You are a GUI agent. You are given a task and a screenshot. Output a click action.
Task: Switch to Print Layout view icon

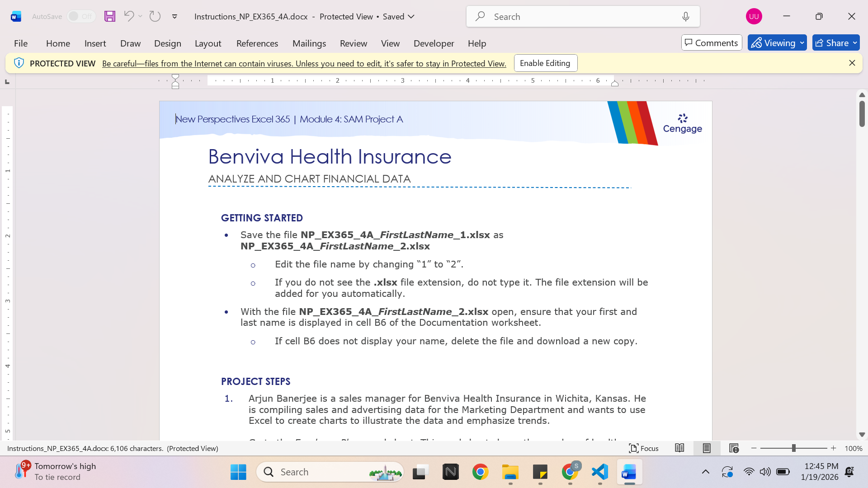pyautogui.click(x=707, y=448)
